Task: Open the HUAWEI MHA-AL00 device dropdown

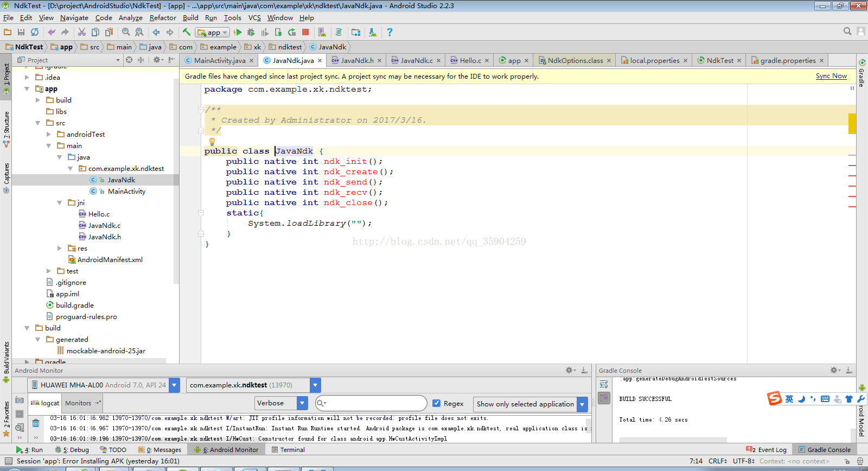Action: pyautogui.click(x=104, y=385)
